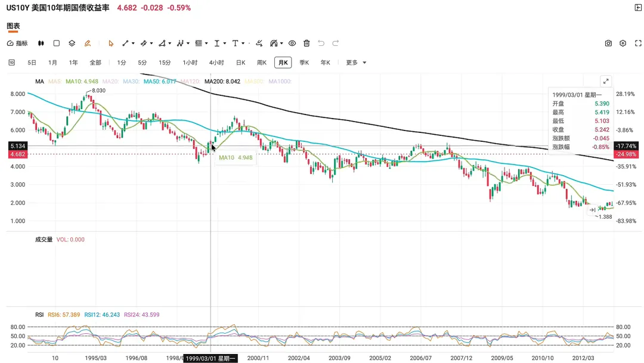Click the 图表 chart tab
Viewport: 644px width, 363px height.
pyautogui.click(x=13, y=26)
